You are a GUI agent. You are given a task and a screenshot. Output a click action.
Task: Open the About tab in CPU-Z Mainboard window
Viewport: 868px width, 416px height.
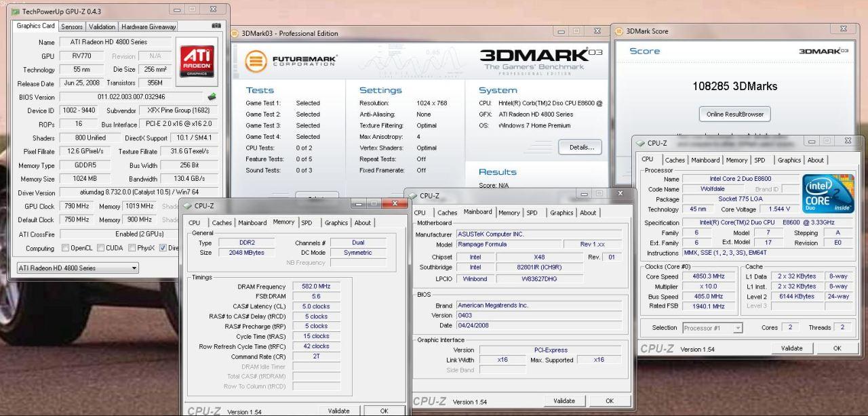[x=588, y=213]
